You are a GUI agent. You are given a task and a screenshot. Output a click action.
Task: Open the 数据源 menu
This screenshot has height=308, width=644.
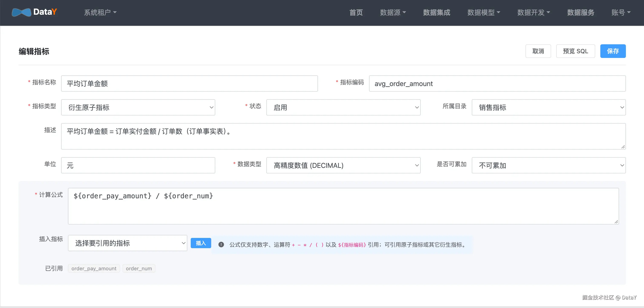pyautogui.click(x=393, y=12)
